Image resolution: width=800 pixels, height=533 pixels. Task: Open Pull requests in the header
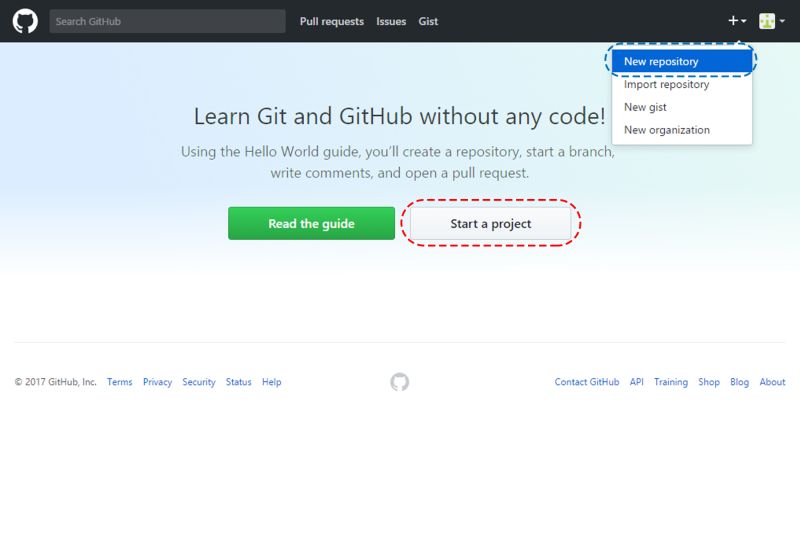[332, 21]
